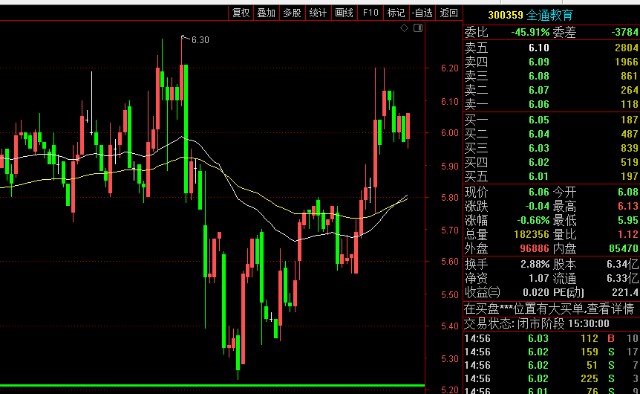Select the 叠加 overlay button

266,13
